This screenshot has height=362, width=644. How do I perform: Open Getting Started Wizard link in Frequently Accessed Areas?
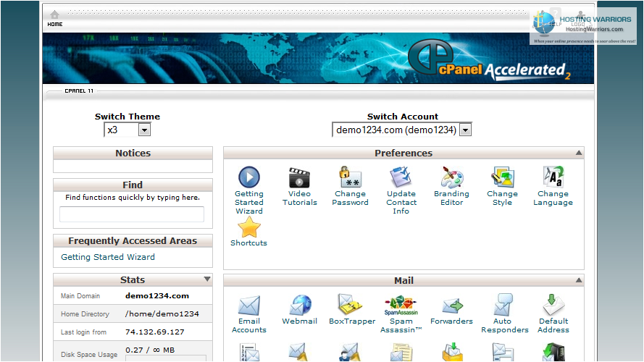click(x=108, y=257)
